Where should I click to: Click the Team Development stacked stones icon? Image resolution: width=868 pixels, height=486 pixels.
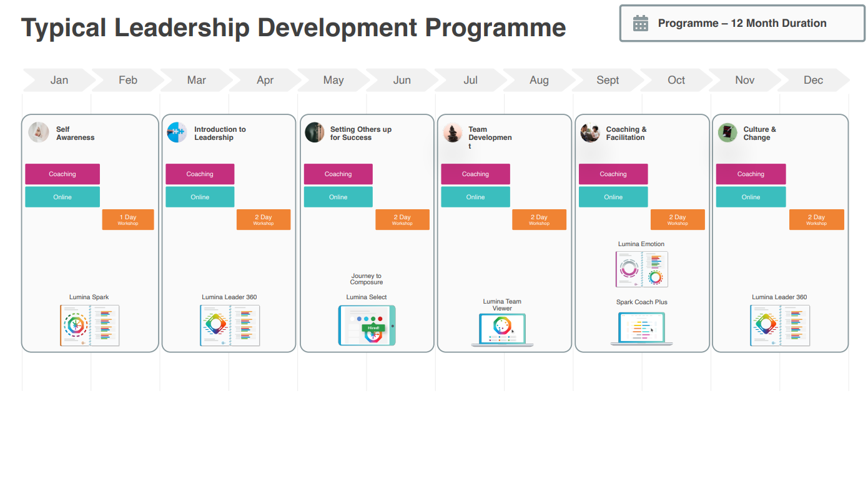453,132
